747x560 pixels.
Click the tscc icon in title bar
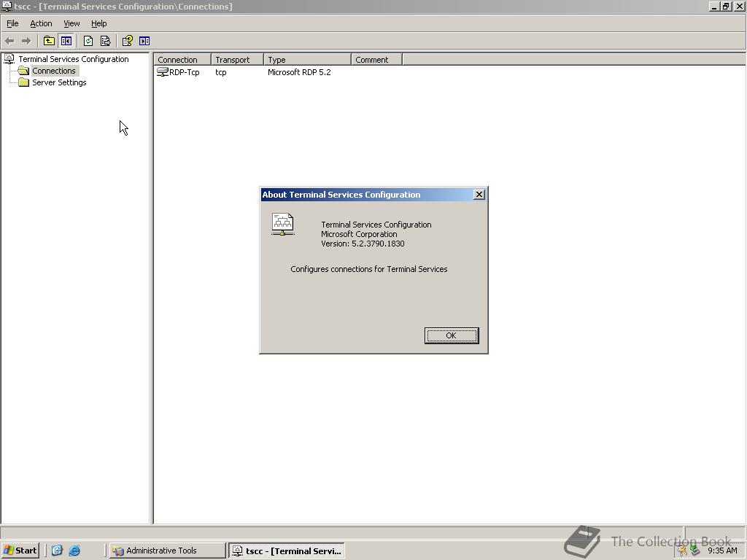click(6, 6)
